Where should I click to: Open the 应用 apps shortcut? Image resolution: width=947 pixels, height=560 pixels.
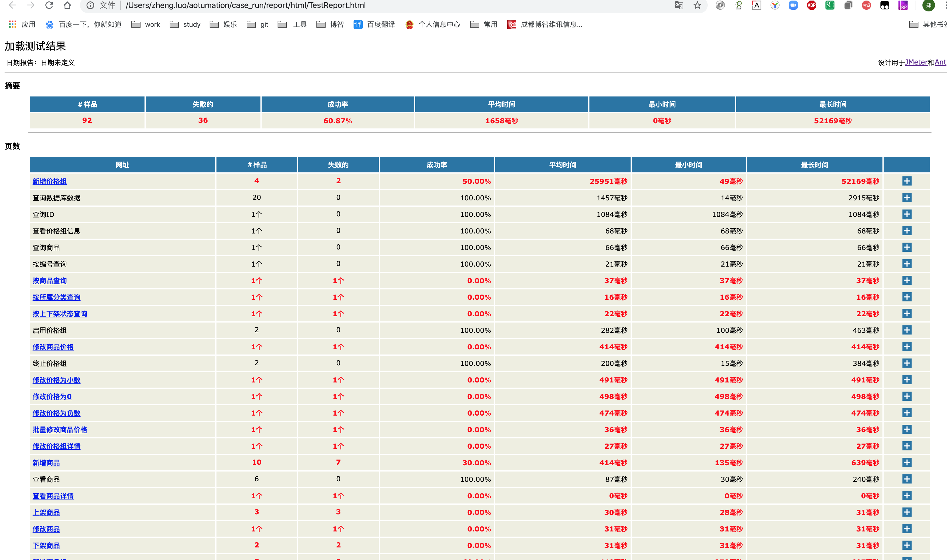click(x=22, y=25)
